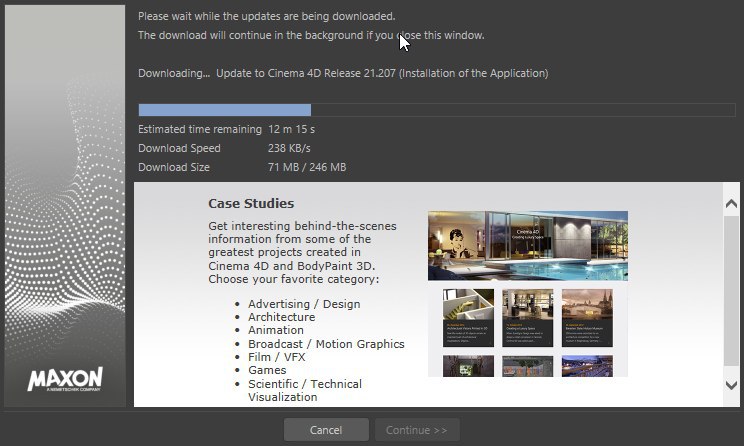The height and width of the screenshot is (446, 744).
Task: Click the download size value '71 MB / 246 MB'
Action: coord(307,167)
